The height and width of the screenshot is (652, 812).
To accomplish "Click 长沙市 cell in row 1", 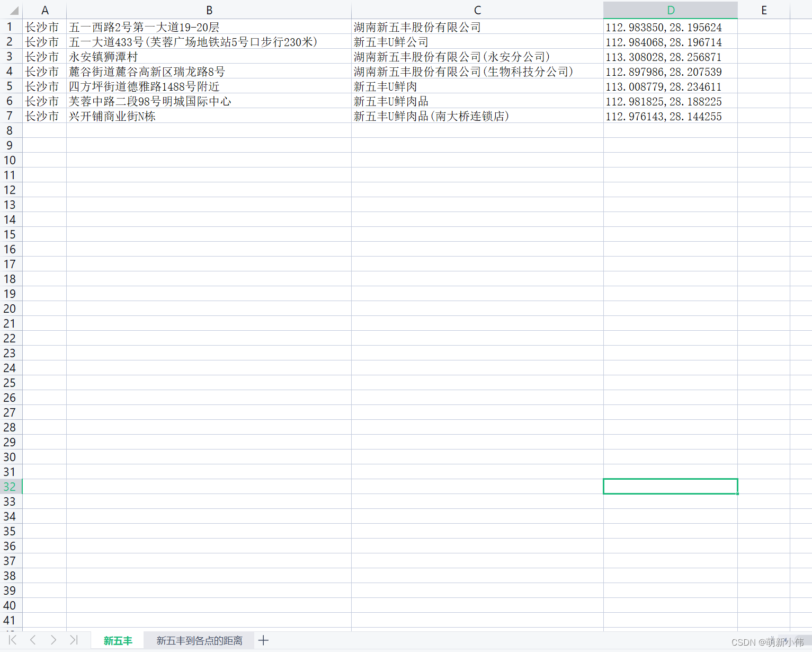I will (x=44, y=27).
